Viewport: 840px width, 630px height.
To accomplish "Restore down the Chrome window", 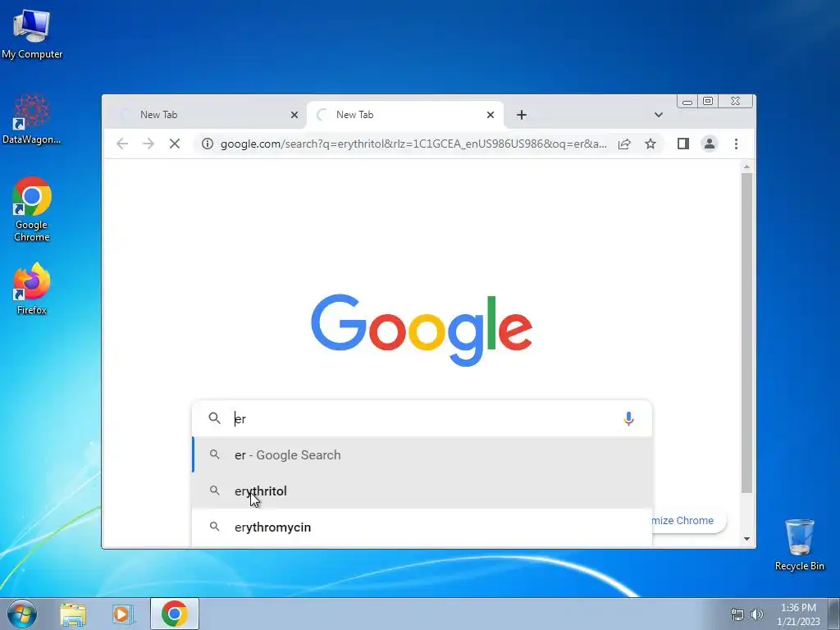I will tap(708, 101).
